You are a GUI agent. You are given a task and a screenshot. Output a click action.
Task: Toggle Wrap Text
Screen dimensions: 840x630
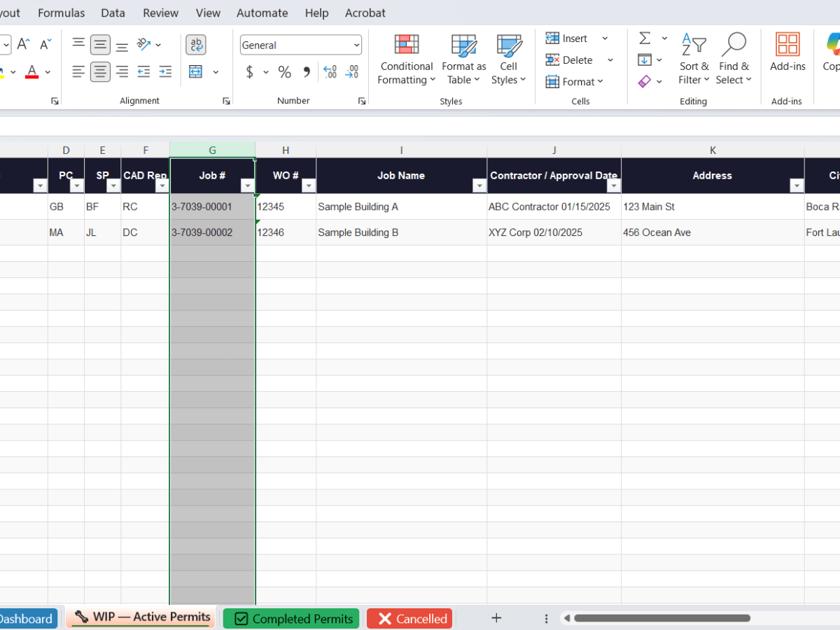pos(196,45)
